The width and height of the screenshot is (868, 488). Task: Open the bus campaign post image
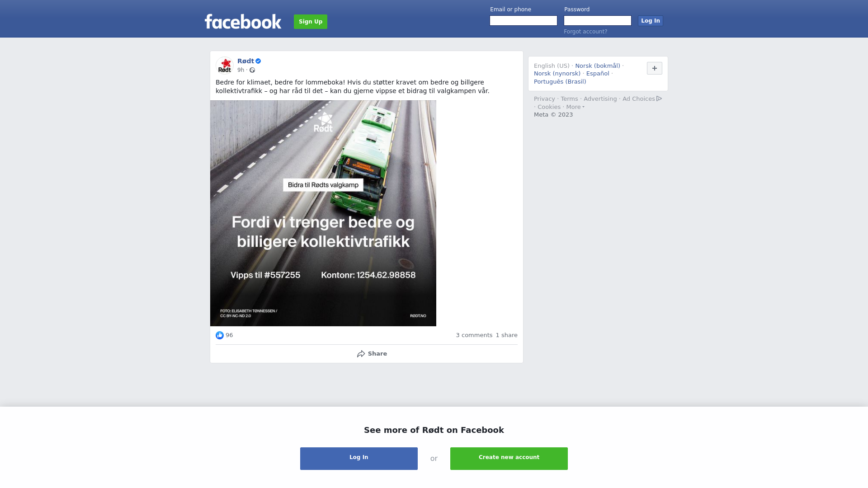[x=323, y=213]
